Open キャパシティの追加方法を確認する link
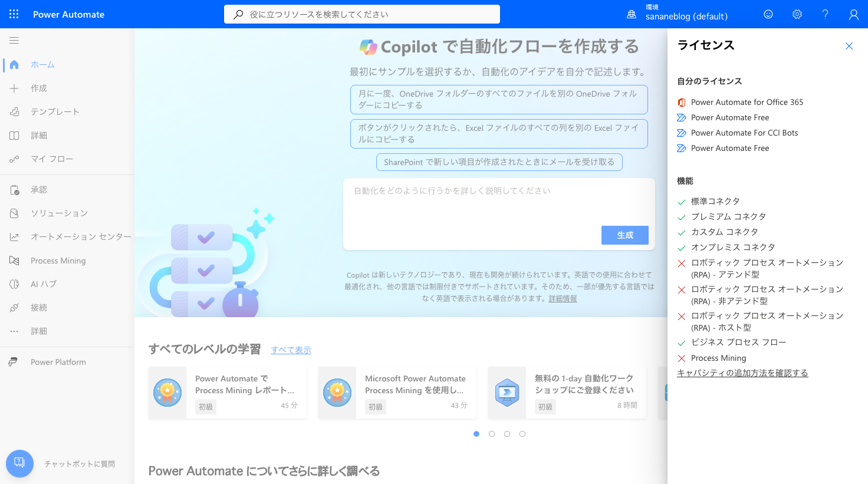868x484 pixels. tap(742, 373)
